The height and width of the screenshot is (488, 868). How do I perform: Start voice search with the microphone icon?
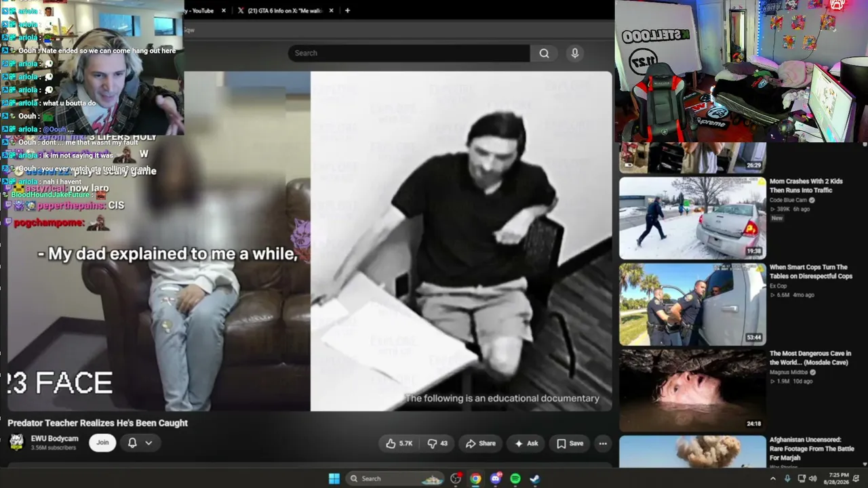[x=575, y=53]
